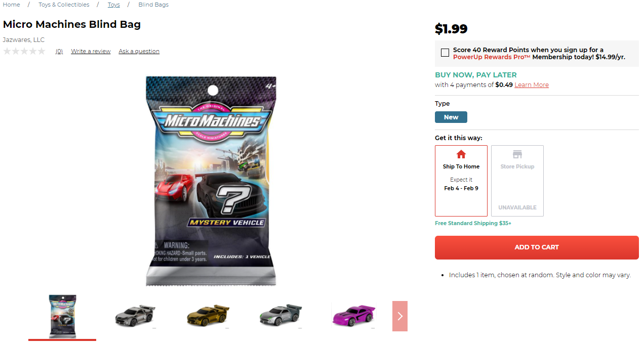Advance thumbnails with the right arrow
This screenshot has height=344, width=644.
[400, 316]
